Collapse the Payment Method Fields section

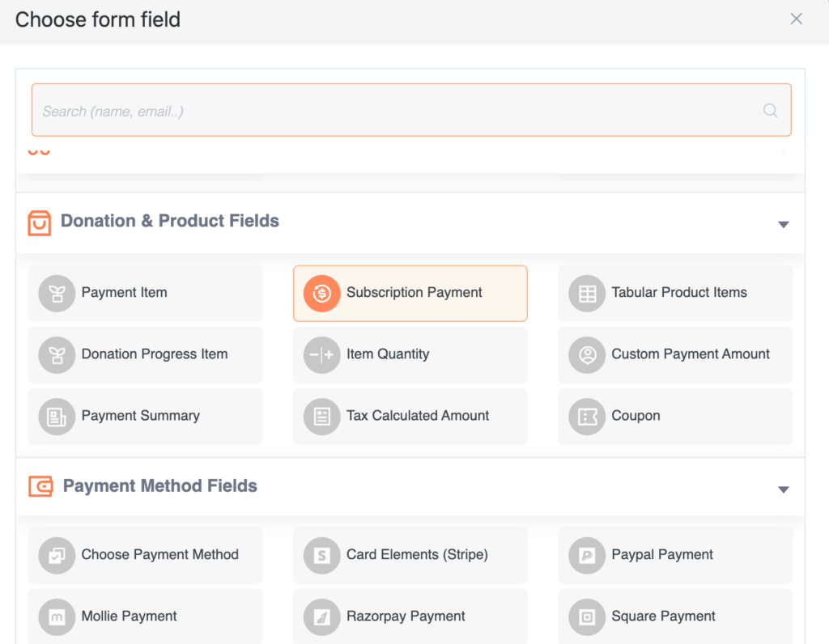point(784,489)
